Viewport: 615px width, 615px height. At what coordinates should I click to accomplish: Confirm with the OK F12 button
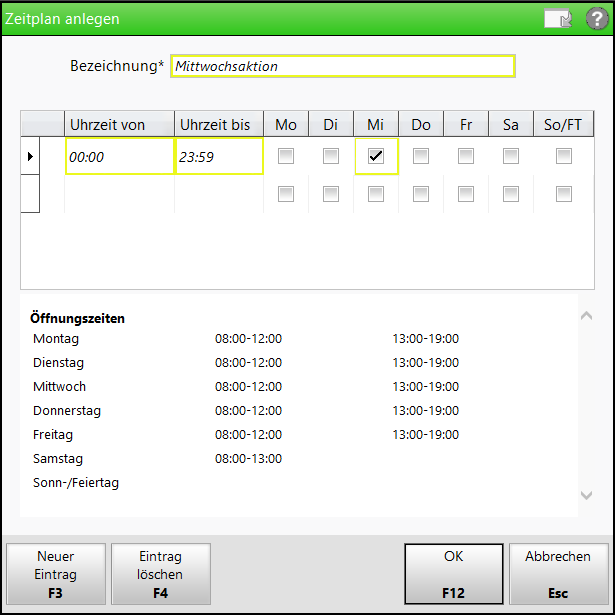(453, 574)
